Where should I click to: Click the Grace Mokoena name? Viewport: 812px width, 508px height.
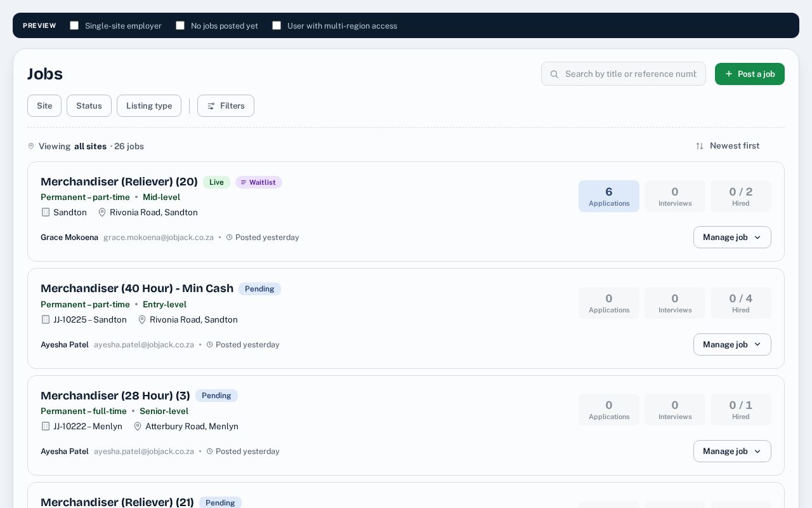tap(69, 237)
